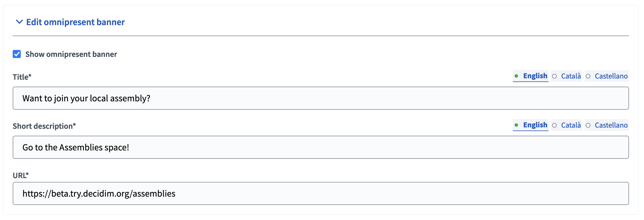Switch Short description language to Castellano
The height and width of the screenshot is (220, 644).
[x=611, y=125]
